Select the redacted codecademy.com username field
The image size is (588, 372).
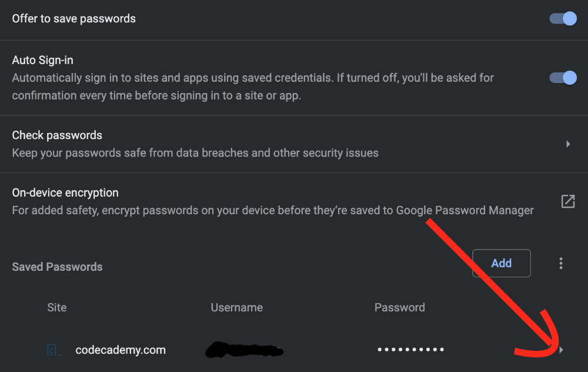[x=244, y=351]
